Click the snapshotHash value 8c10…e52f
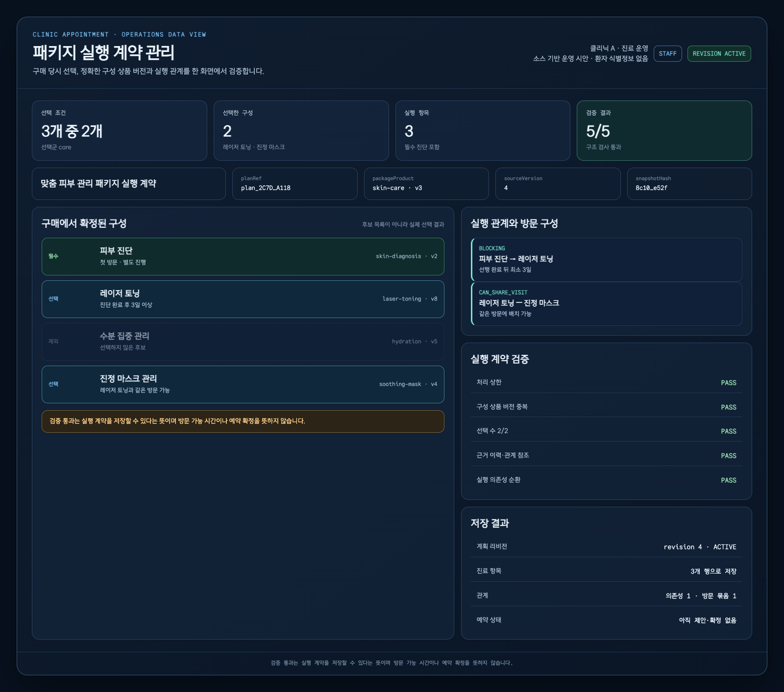 pyautogui.click(x=651, y=188)
